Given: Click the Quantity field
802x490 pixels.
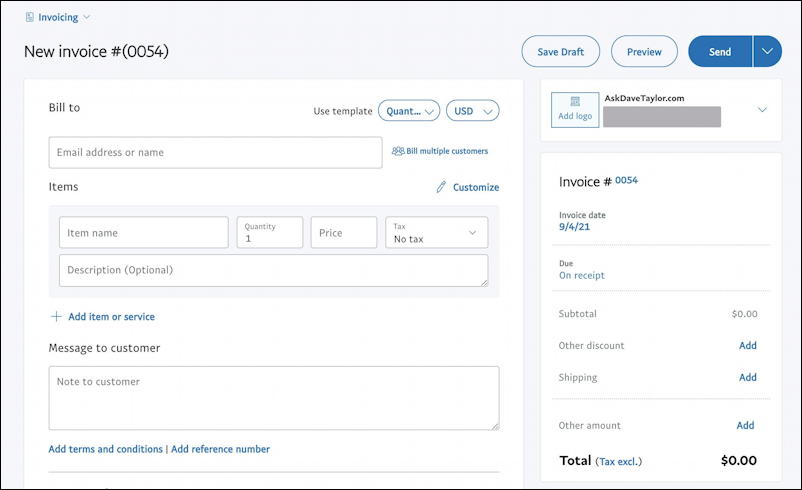Looking at the screenshot, I should 270,233.
